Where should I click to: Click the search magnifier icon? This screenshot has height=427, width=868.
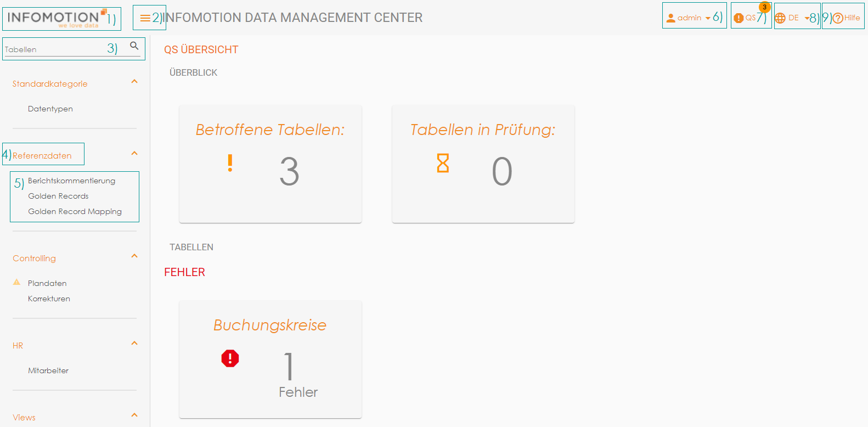(x=134, y=46)
